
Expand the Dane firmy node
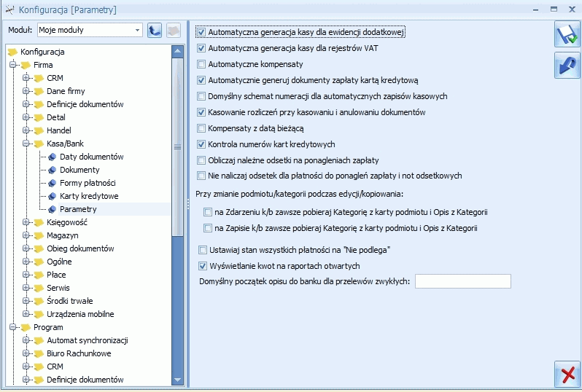point(26,91)
